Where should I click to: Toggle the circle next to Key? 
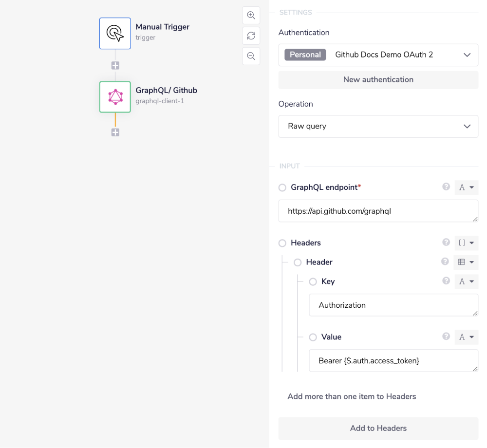[x=312, y=281]
